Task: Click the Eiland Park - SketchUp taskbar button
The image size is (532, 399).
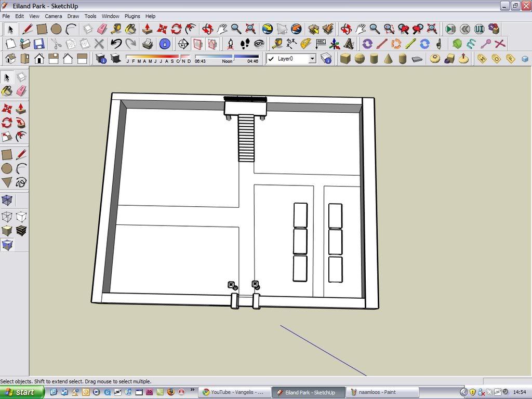Action: 309,392
